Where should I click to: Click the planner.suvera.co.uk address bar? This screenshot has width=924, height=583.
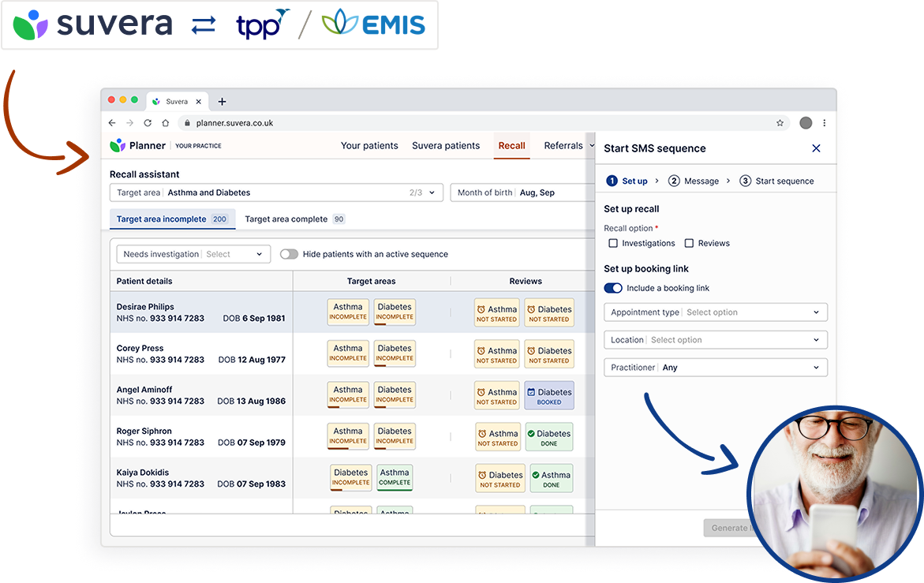[x=483, y=123]
